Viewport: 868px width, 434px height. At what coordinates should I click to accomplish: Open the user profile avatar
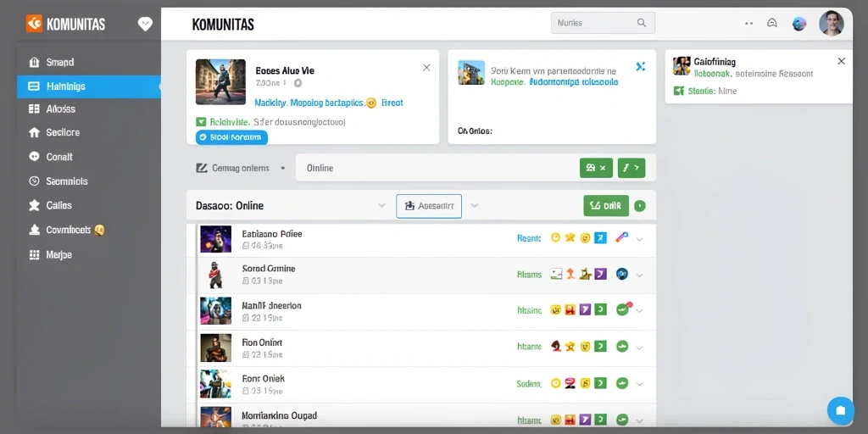point(831,23)
